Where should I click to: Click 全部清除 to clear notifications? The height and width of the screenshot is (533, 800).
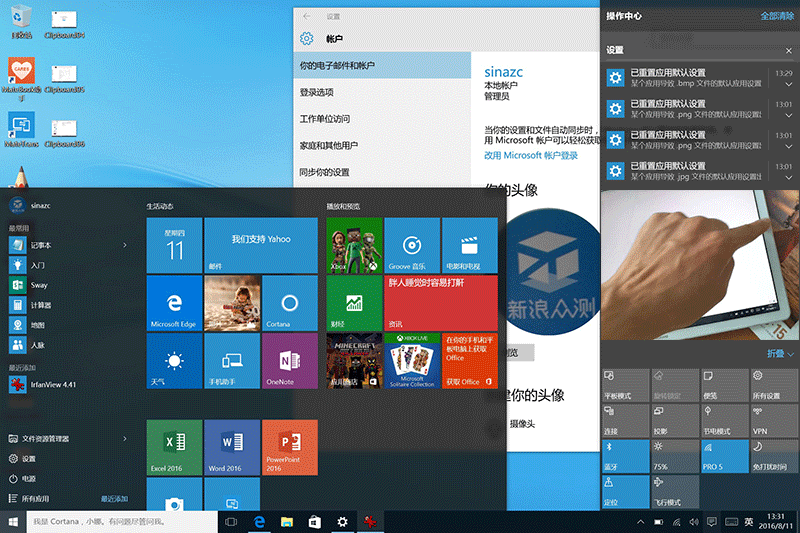(x=777, y=16)
